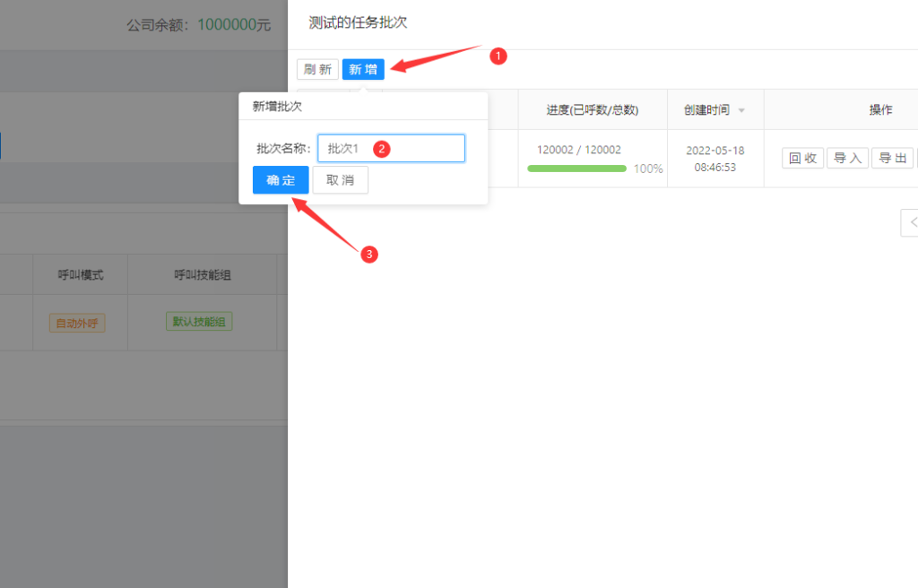Click the 默认技能组 green tag

click(199, 322)
